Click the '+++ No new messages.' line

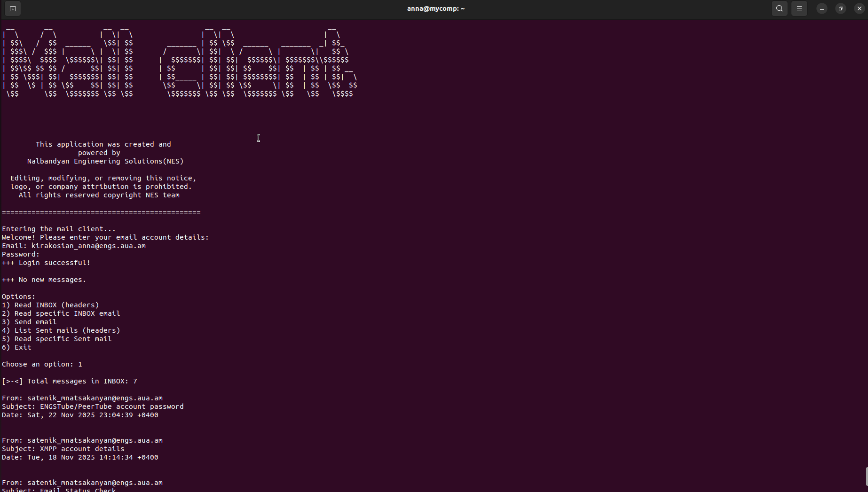click(x=44, y=280)
